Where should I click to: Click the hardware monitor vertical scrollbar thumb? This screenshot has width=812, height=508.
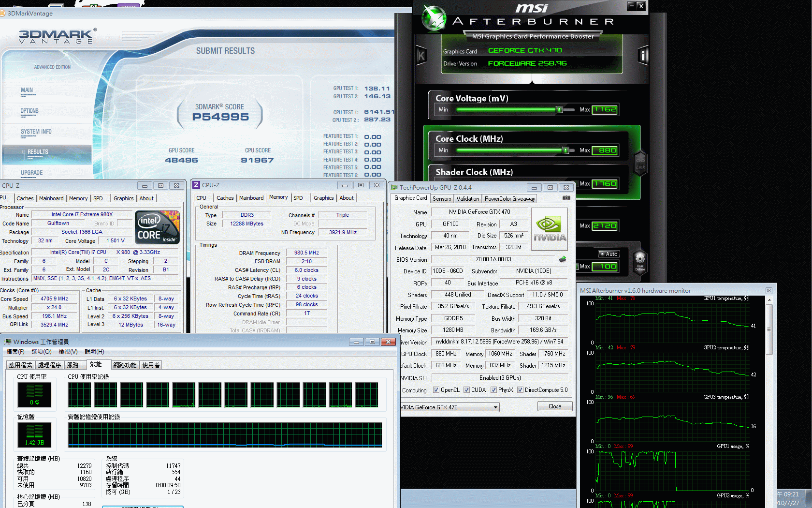coord(769,329)
